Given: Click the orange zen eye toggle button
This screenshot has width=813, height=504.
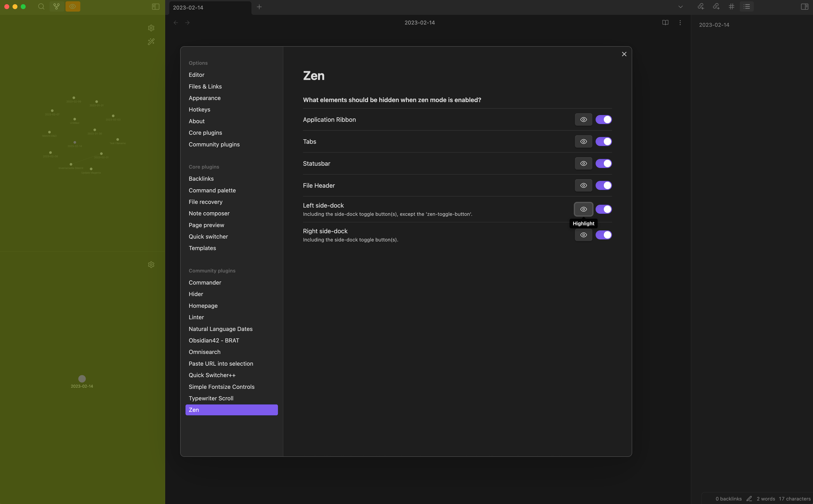Looking at the screenshot, I should tap(73, 7).
